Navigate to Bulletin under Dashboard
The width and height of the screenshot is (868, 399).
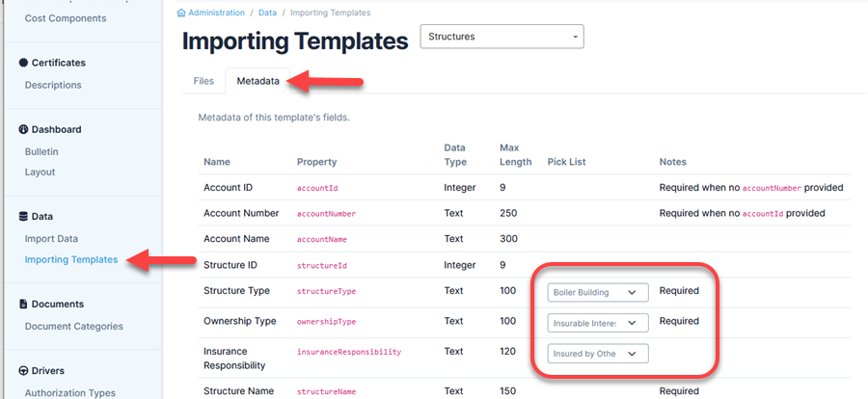click(x=41, y=151)
